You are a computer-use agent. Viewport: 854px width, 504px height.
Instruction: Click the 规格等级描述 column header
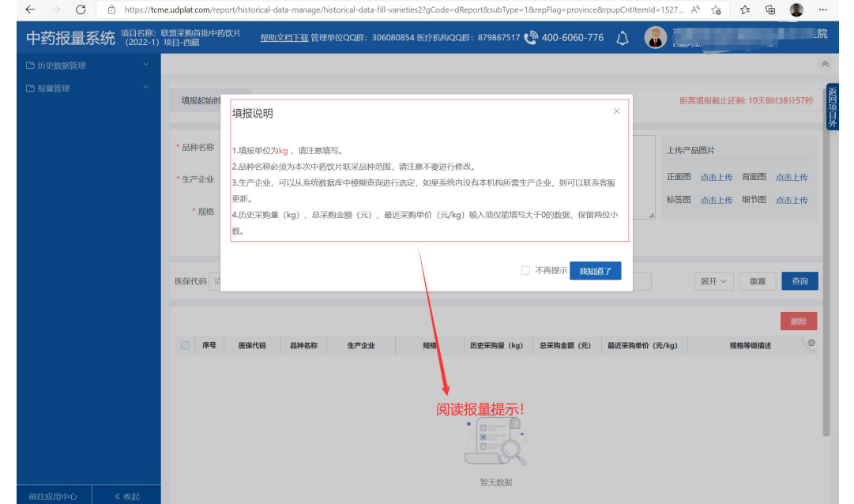[x=750, y=345]
